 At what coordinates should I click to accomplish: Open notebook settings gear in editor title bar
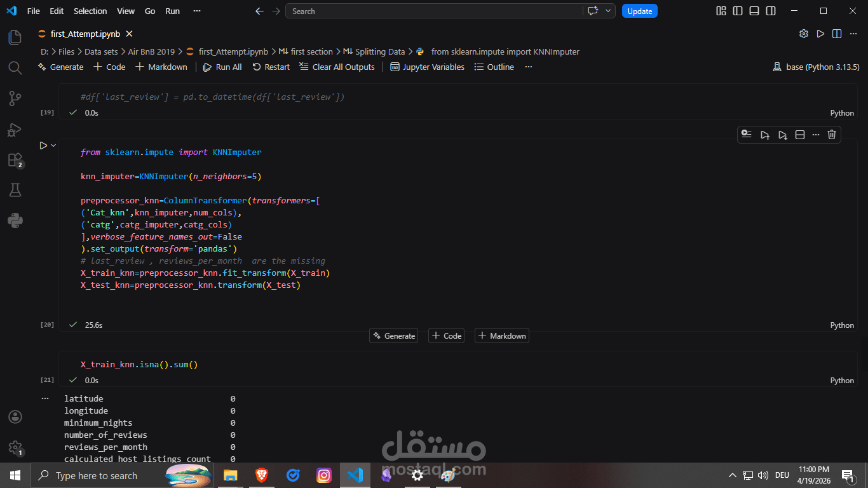tap(804, 34)
